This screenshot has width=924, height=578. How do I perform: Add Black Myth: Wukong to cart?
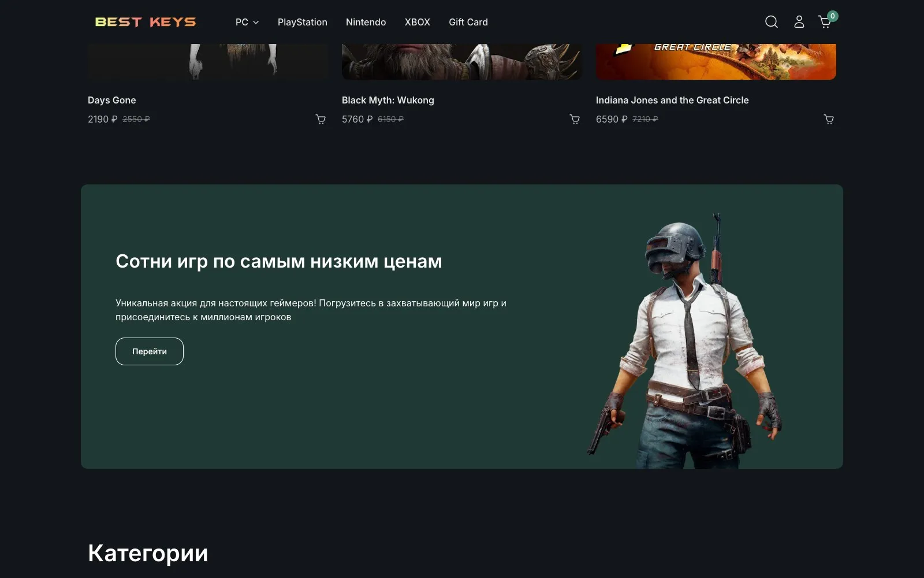point(575,119)
